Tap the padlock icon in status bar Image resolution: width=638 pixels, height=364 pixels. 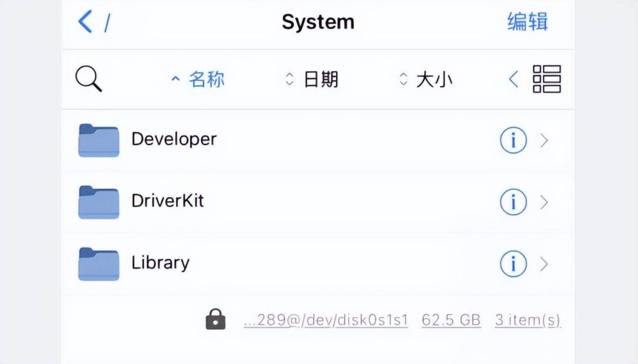click(216, 319)
